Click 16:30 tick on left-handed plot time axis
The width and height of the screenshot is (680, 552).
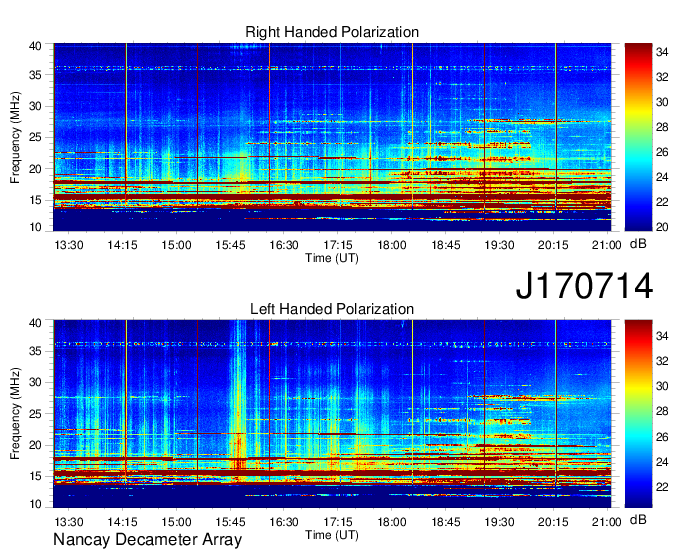284,522
